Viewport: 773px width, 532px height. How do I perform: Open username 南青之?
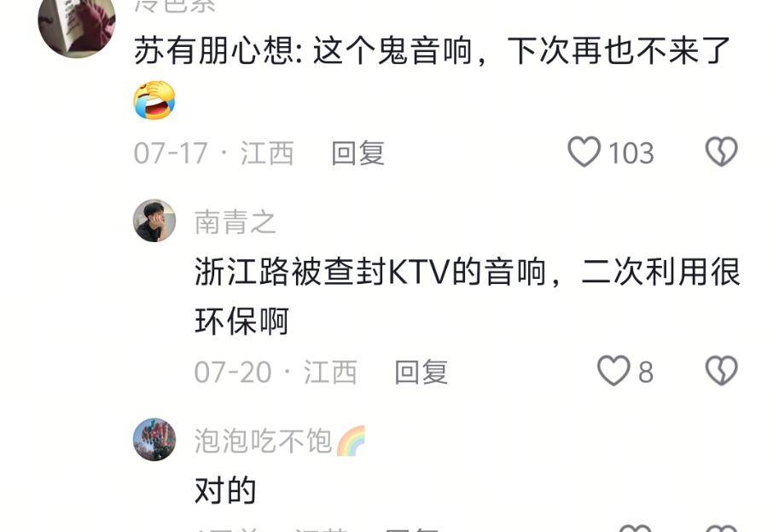pos(235,222)
